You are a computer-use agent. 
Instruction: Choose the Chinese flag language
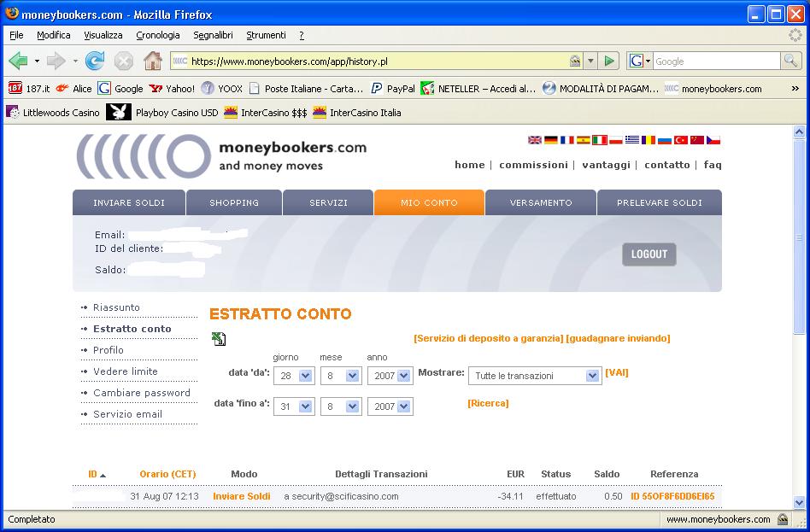[697, 140]
